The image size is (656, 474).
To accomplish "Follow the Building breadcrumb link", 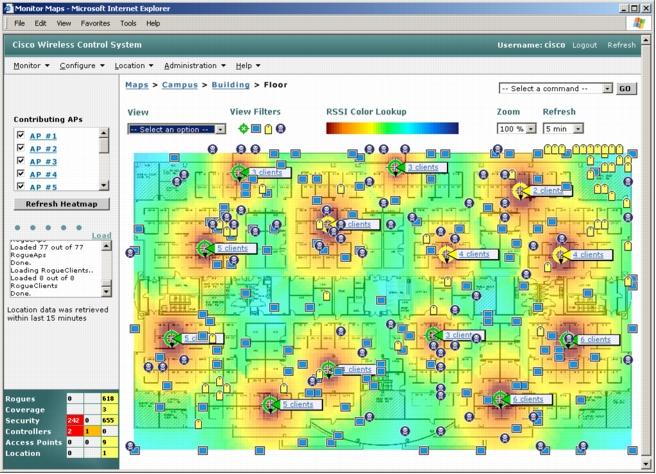I will [231, 85].
